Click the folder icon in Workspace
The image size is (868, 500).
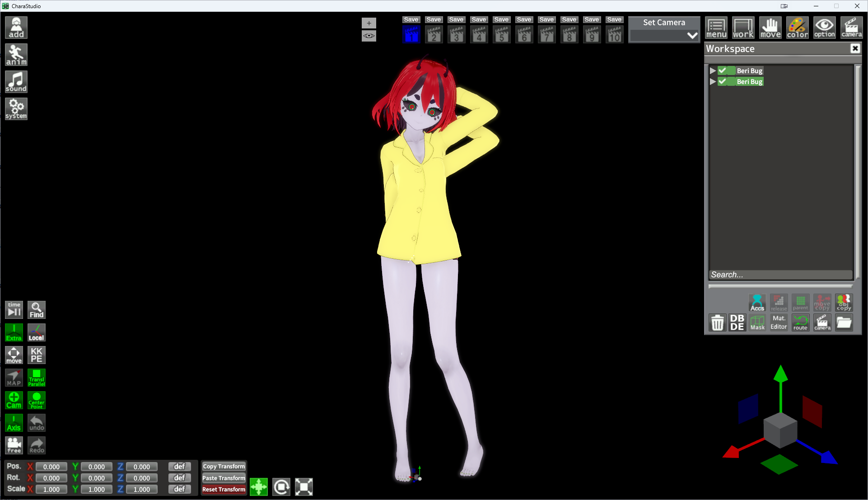(x=844, y=322)
